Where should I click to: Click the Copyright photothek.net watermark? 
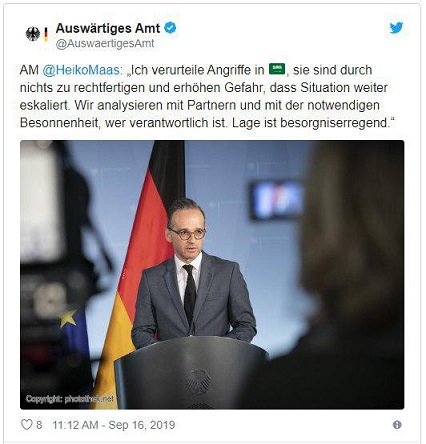[69, 399]
